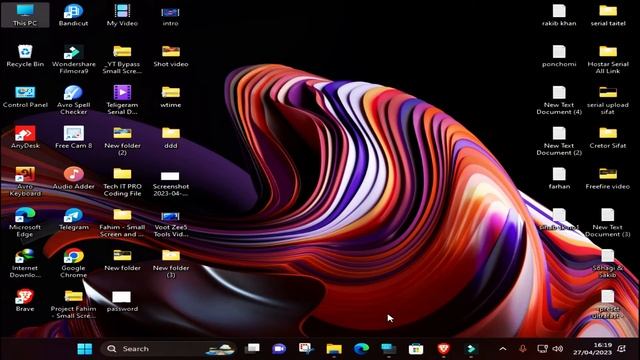Select the My Video desktop shortcut
This screenshot has height=360, width=640.
pos(122,15)
